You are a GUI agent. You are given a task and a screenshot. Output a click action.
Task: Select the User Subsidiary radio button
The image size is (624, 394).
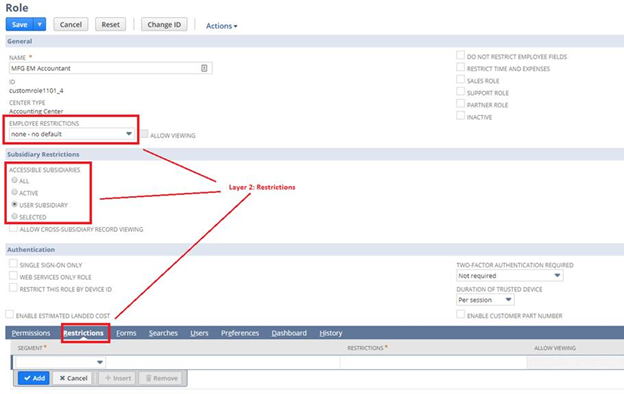(15, 204)
